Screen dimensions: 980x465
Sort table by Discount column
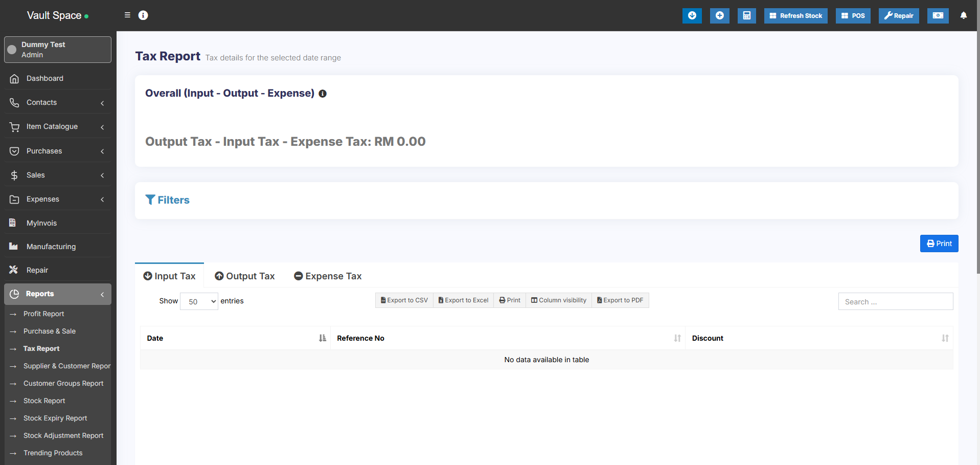[818, 338]
